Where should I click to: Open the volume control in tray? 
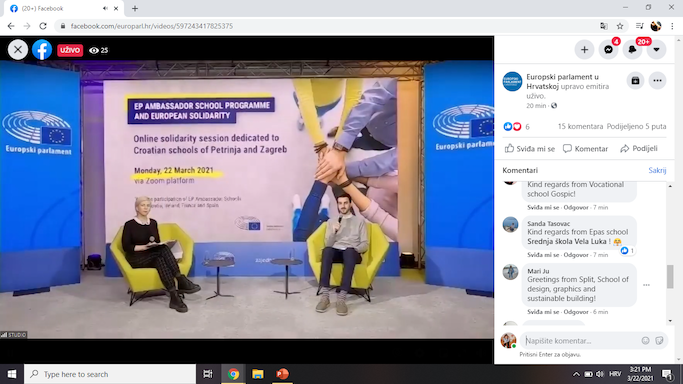(600, 374)
